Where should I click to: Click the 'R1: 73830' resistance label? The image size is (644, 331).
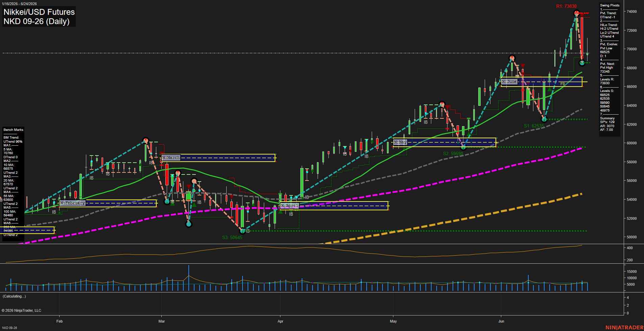[567, 6]
